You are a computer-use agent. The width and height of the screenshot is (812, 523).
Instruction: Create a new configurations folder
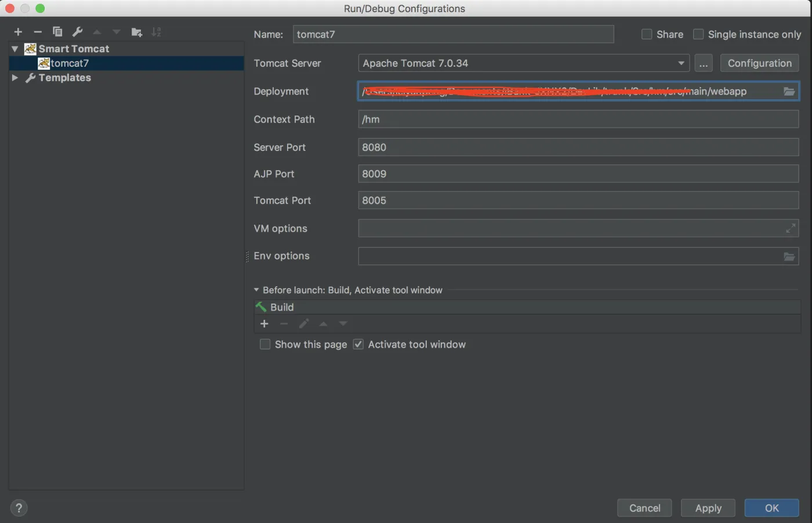137,32
